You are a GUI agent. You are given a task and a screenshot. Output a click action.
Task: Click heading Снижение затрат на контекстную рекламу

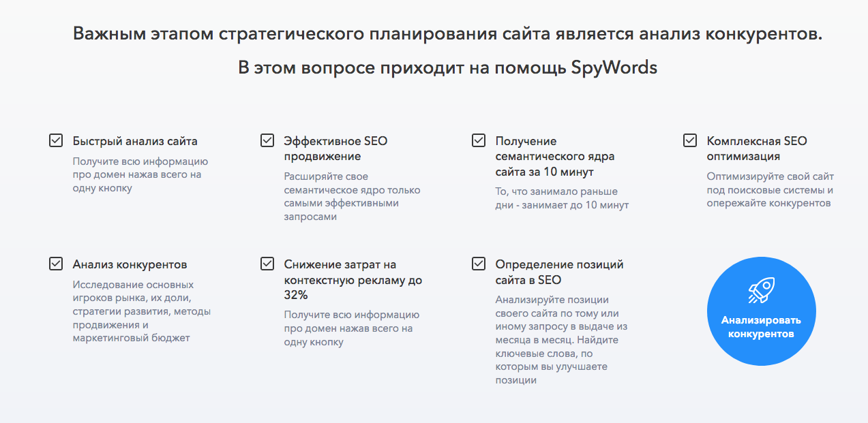click(x=353, y=280)
